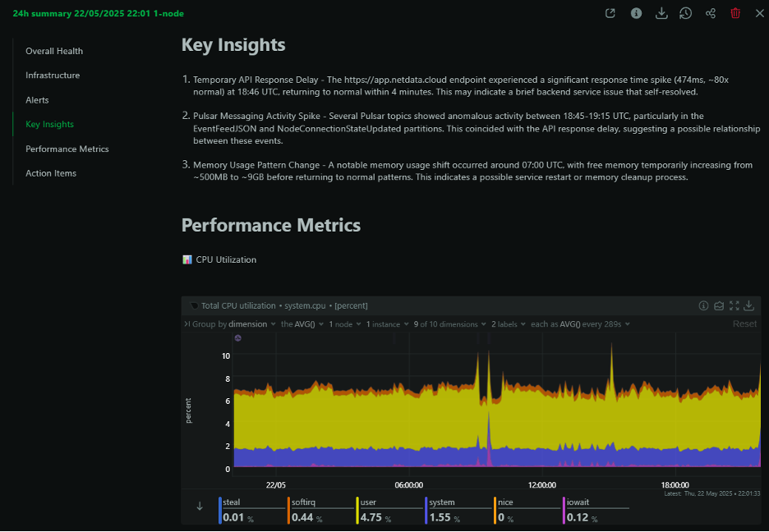Open the Alerts section in the sidebar
The height and width of the screenshot is (532, 769).
(x=36, y=99)
